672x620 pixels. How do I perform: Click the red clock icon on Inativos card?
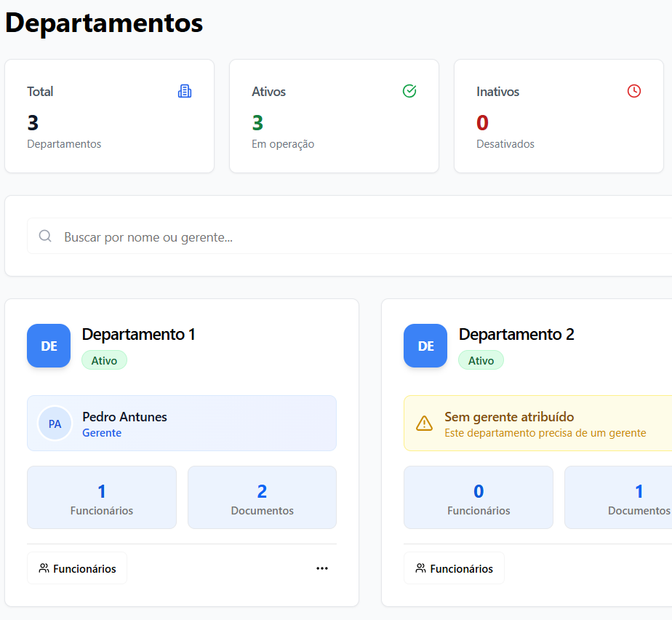click(x=633, y=91)
